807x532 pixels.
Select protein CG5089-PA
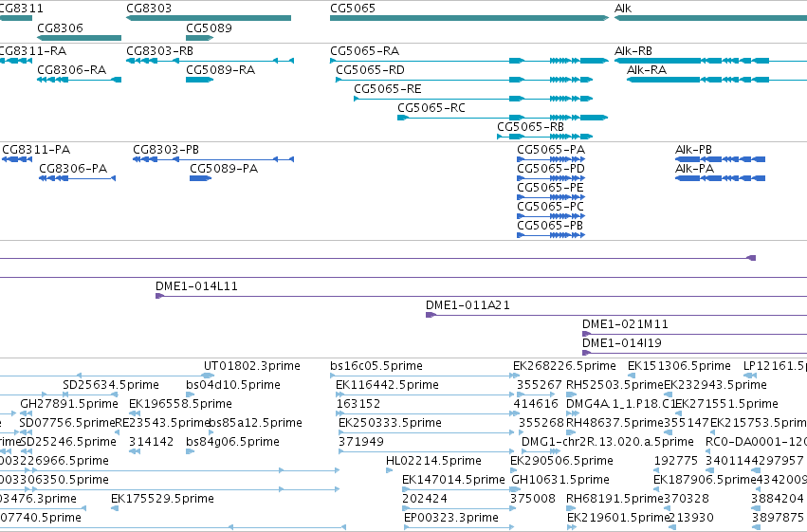(x=201, y=178)
